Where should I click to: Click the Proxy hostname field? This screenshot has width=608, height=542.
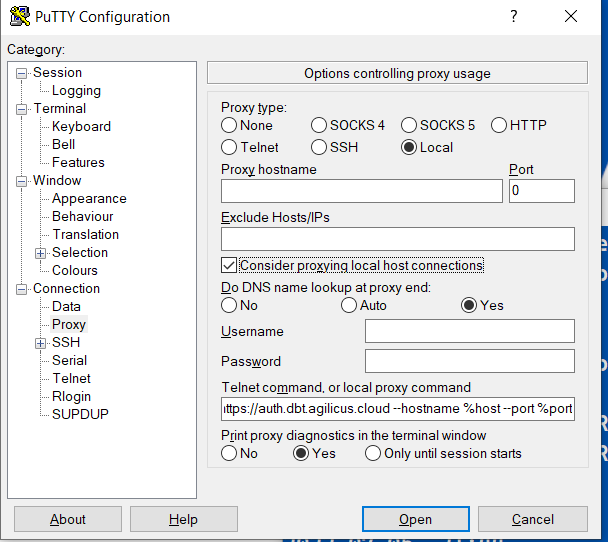[x=362, y=191]
